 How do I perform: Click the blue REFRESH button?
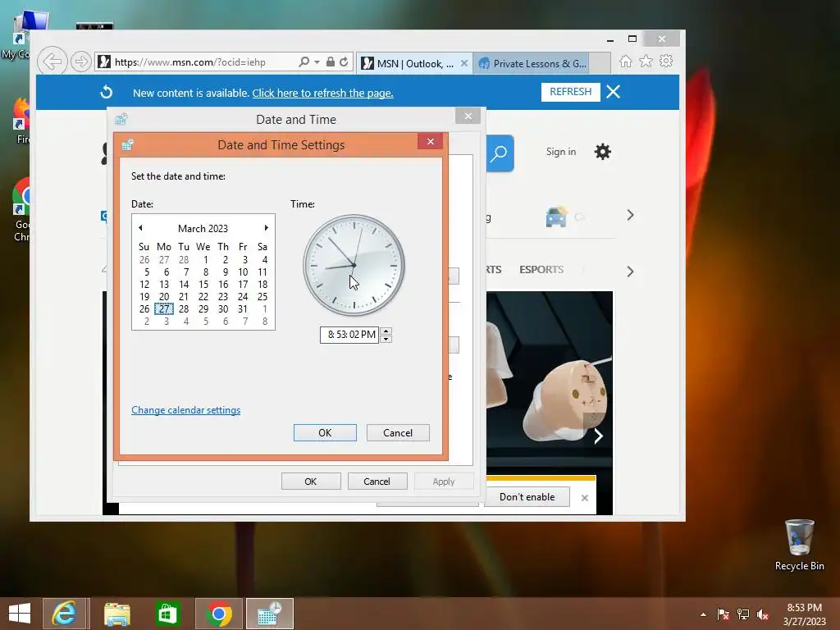tap(571, 92)
